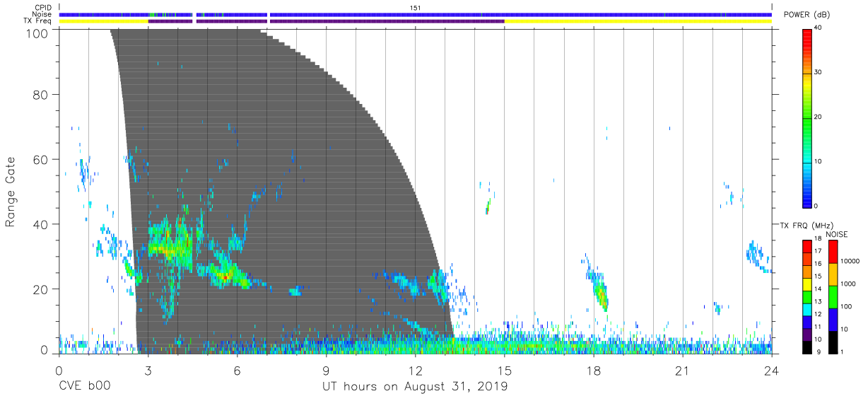
Task: Click the 100 tick on the NOISE scale
Action: pyautogui.click(x=846, y=307)
